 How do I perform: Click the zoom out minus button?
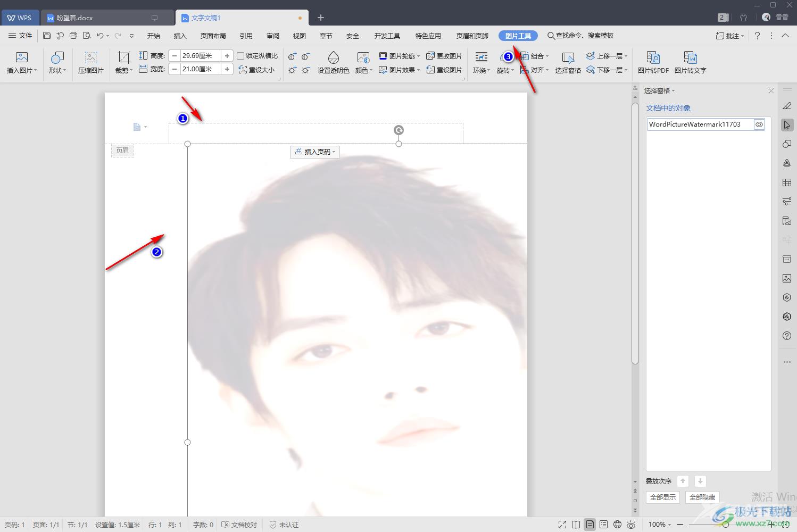680,525
